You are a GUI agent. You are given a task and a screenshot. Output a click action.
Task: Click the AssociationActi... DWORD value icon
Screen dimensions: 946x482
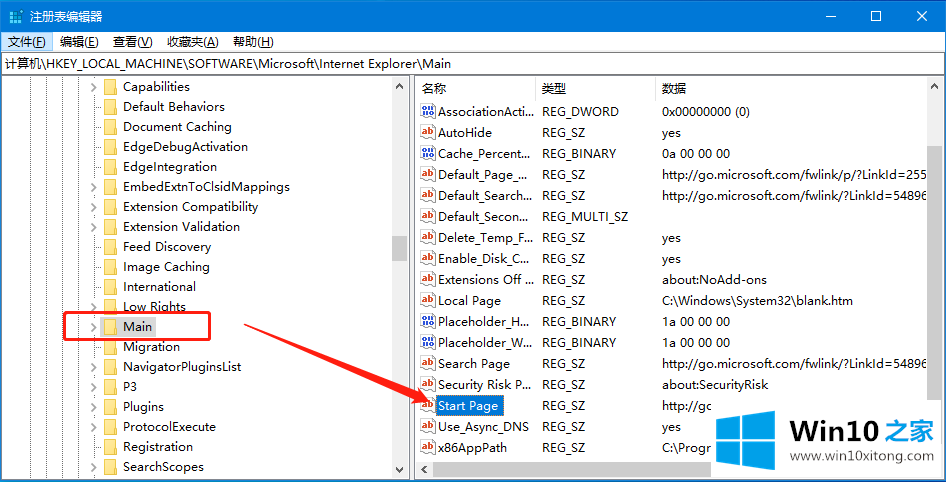[x=428, y=111]
